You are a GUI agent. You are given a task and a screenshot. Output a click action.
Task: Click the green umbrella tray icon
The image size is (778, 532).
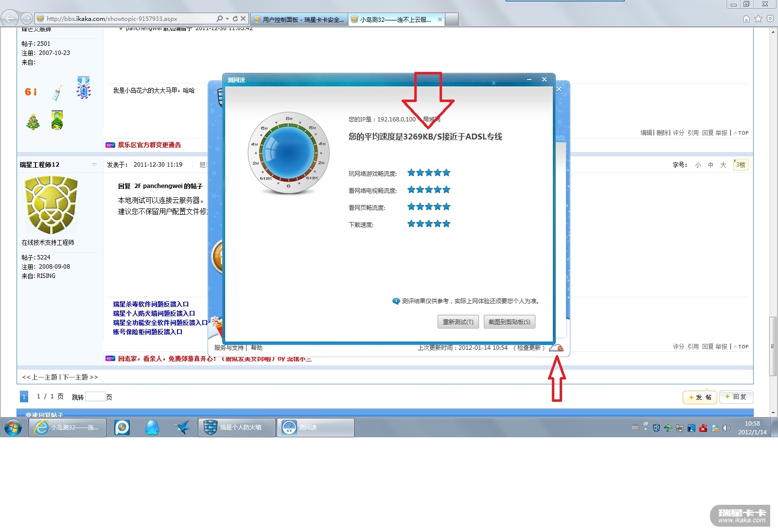[668, 428]
